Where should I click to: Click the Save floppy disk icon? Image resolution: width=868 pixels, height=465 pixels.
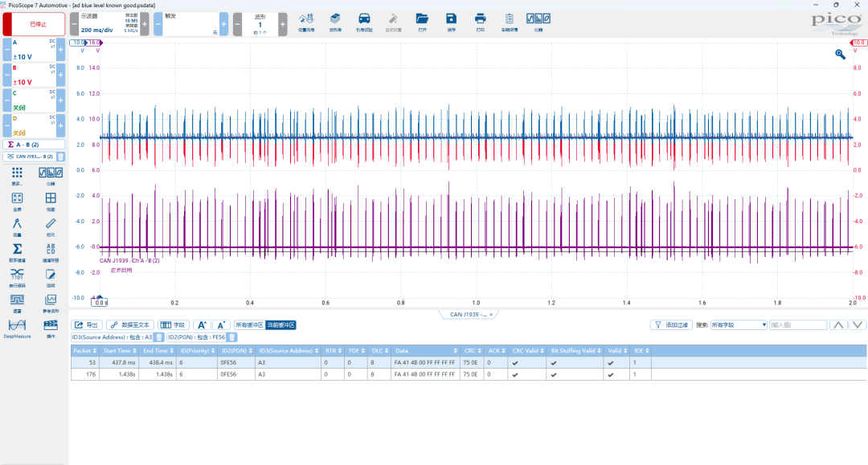[451, 20]
